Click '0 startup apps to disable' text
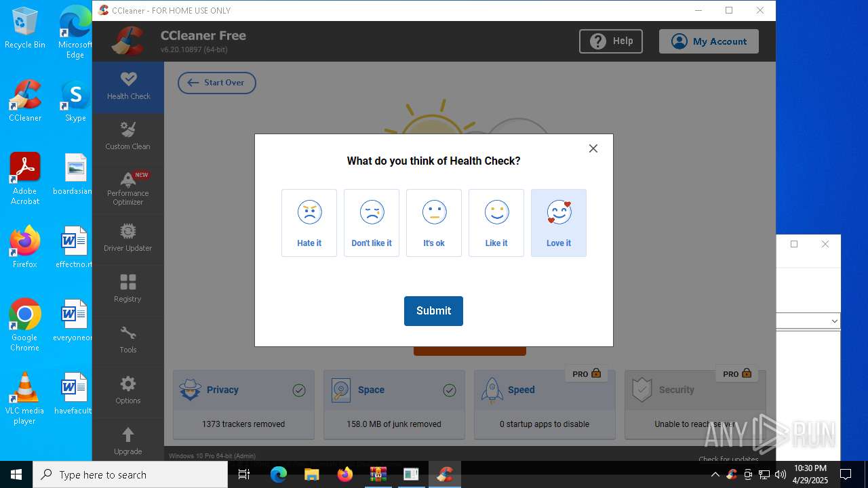This screenshot has width=868, height=488. click(545, 424)
